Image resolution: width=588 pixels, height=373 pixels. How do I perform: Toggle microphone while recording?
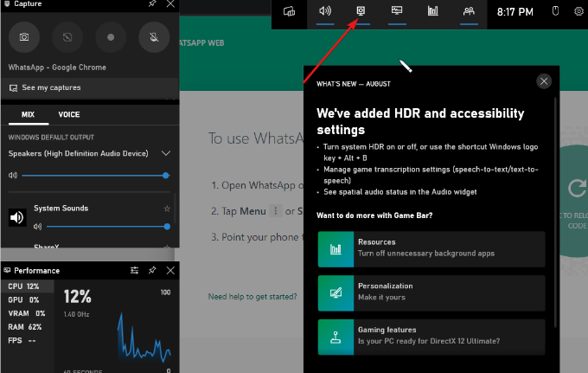click(154, 37)
